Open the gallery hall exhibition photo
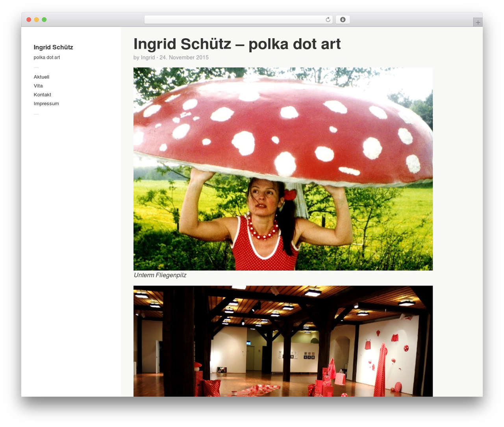This screenshot has width=504, height=427. coord(283,341)
